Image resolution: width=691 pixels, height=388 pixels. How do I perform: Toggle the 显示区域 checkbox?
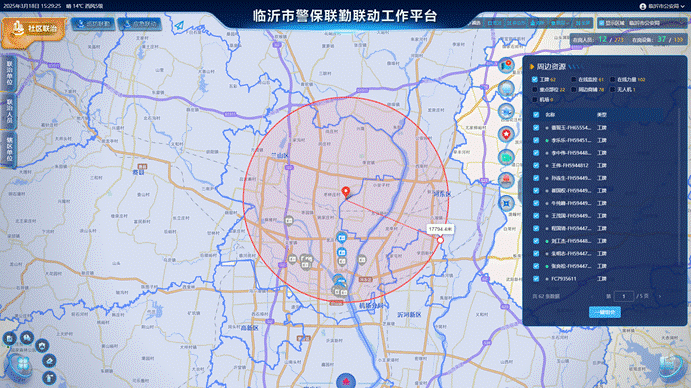pos(602,23)
